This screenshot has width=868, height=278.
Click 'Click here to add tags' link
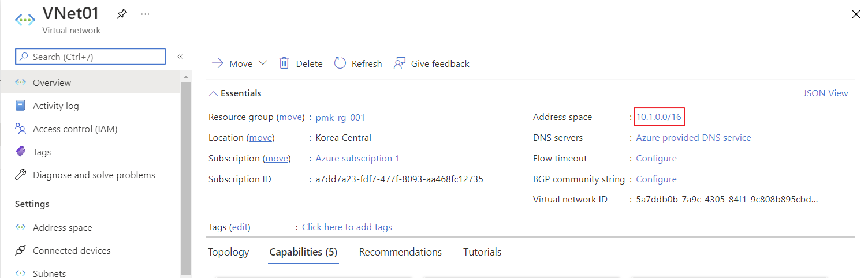pyautogui.click(x=347, y=227)
